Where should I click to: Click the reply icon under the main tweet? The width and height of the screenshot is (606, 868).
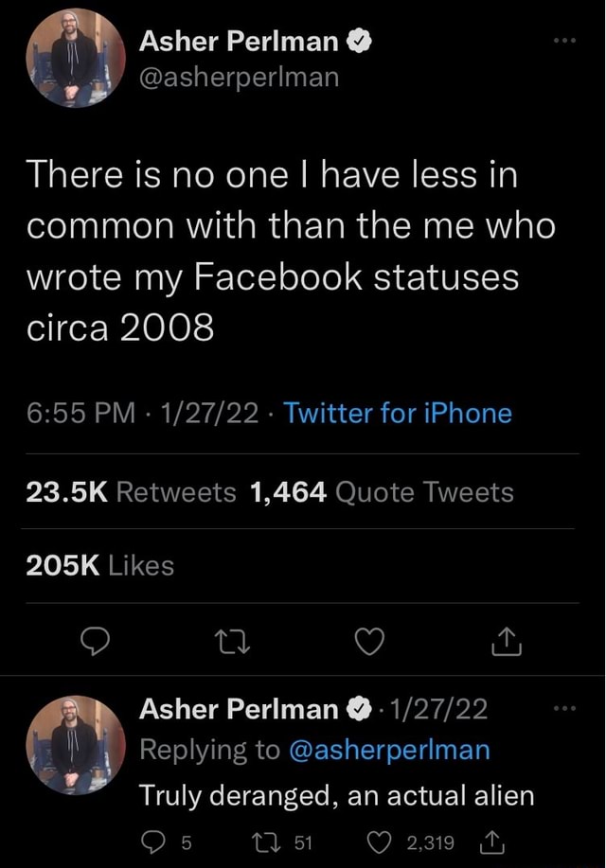click(x=96, y=641)
